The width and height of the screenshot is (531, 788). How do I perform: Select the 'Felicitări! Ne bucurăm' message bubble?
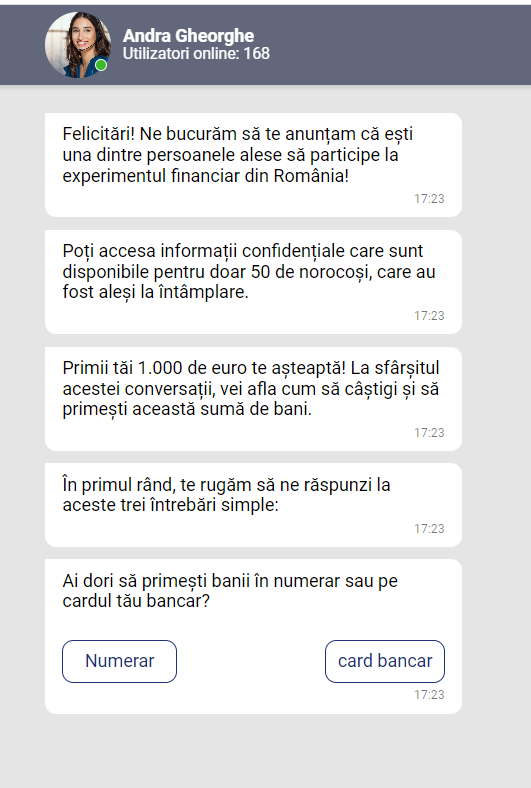[x=253, y=165]
